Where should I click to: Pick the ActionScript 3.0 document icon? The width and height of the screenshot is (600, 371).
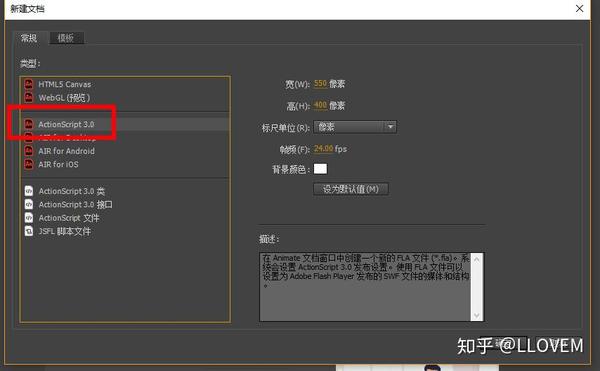29,124
